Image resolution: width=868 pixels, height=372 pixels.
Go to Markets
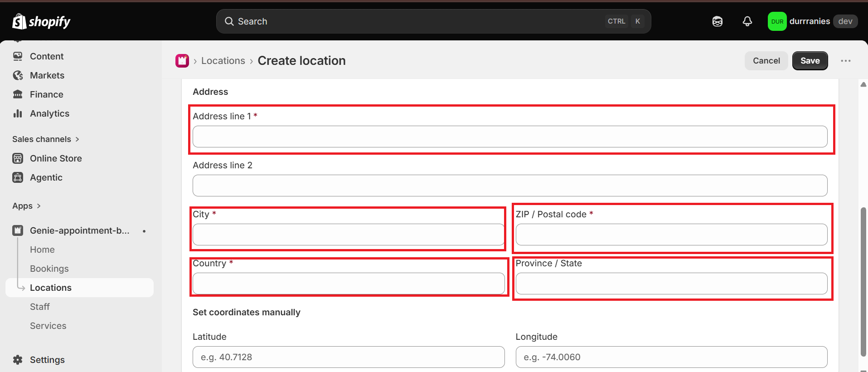(x=47, y=75)
